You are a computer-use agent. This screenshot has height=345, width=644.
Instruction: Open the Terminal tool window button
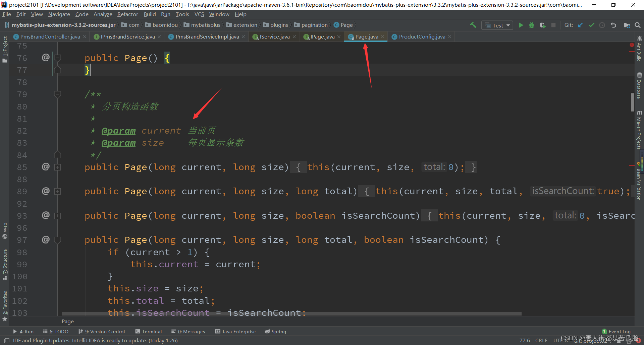[149, 332]
